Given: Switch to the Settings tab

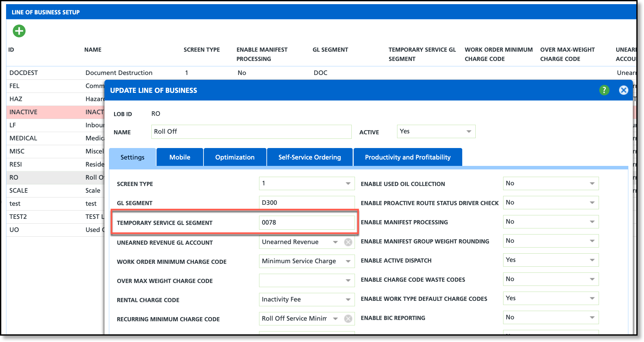Looking at the screenshot, I should (x=132, y=157).
